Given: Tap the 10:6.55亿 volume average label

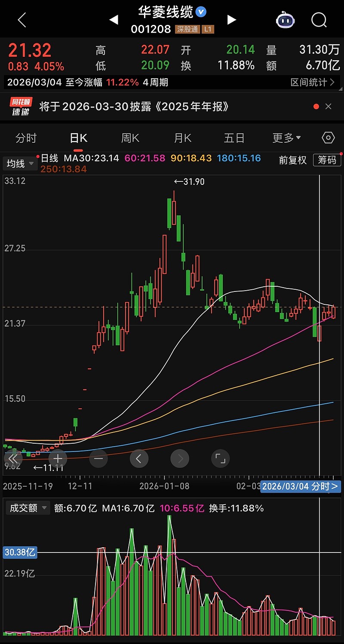Looking at the screenshot, I should point(182,508).
